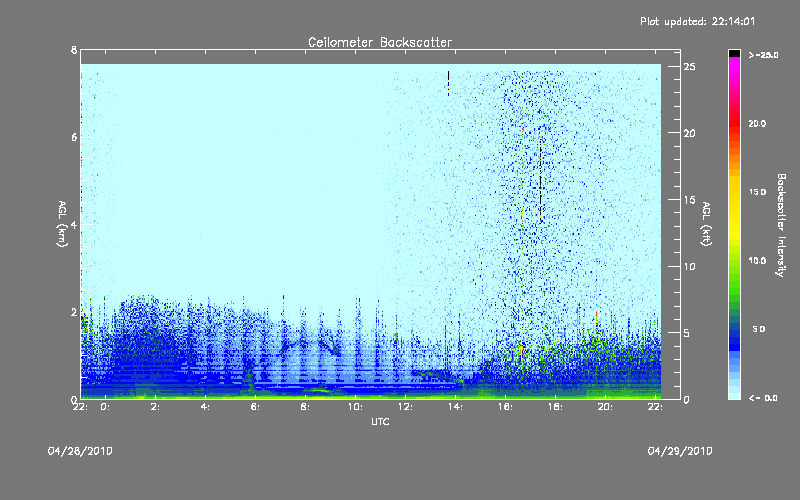Click the 'Plot updated: 22:14:01' timestamp

click(697, 21)
